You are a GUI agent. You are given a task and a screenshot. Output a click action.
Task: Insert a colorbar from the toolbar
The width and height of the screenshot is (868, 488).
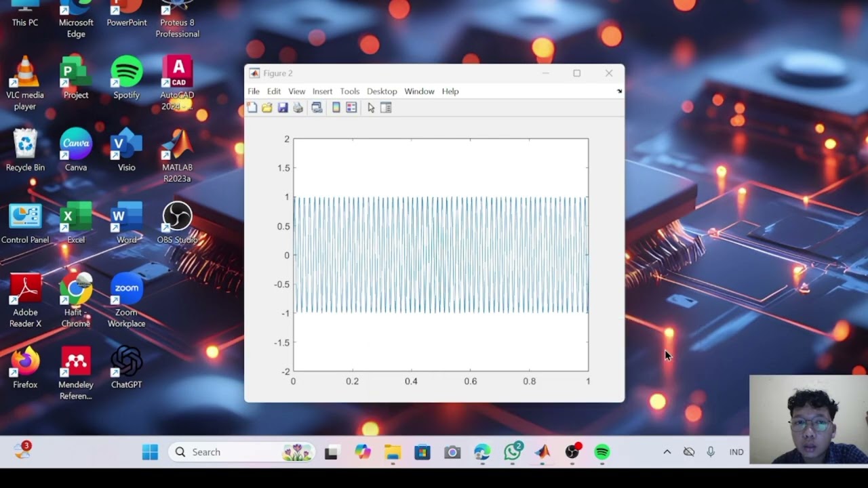tap(336, 108)
